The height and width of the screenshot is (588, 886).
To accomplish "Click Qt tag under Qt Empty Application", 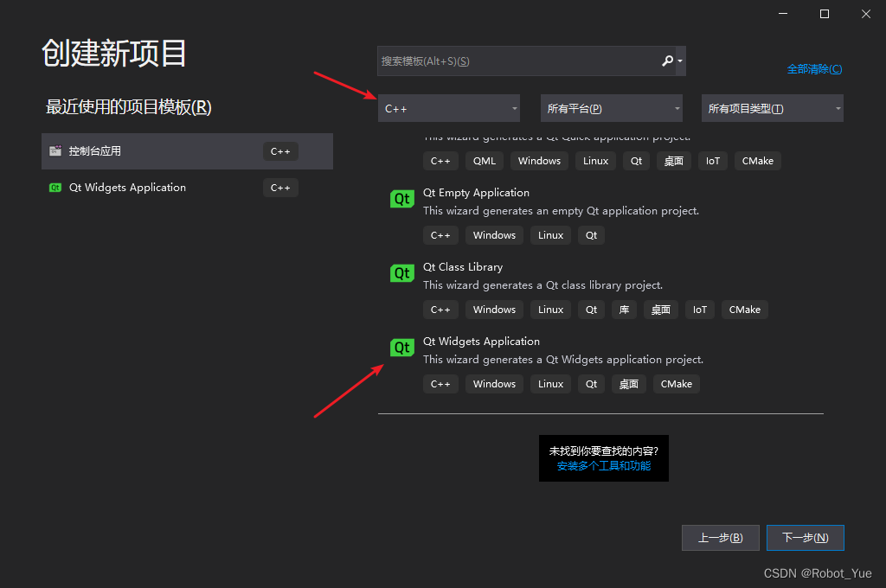I will click(591, 235).
